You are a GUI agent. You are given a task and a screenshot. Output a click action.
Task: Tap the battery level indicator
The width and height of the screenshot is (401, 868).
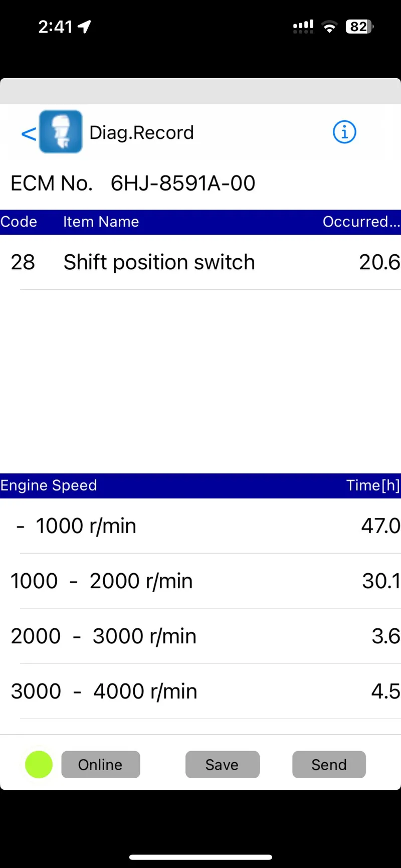point(359,27)
